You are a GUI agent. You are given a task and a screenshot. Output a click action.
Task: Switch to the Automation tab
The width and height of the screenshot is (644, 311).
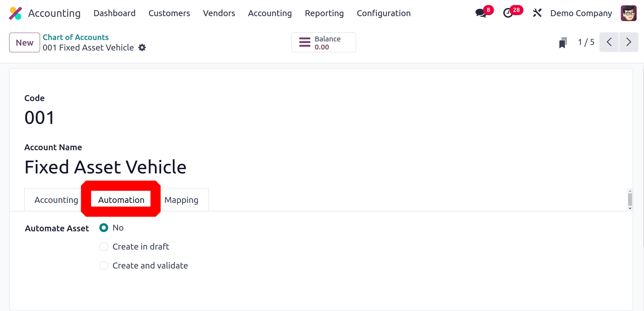[x=121, y=200]
